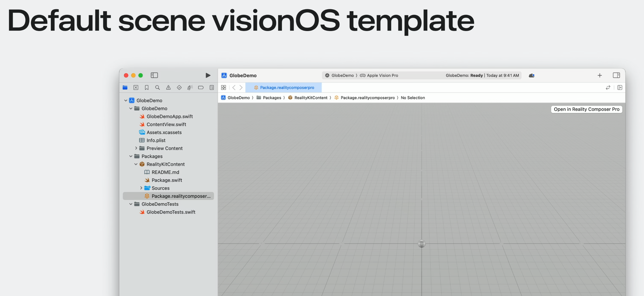The image size is (644, 296).
Task: Click the plus Library button
Action: tap(600, 76)
